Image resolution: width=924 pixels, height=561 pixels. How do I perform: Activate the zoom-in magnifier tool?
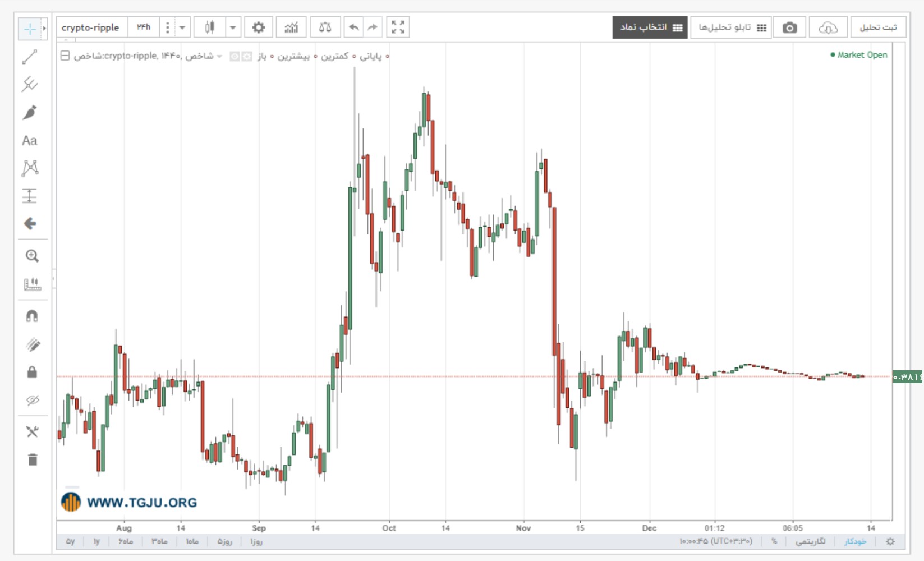pyautogui.click(x=32, y=256)
